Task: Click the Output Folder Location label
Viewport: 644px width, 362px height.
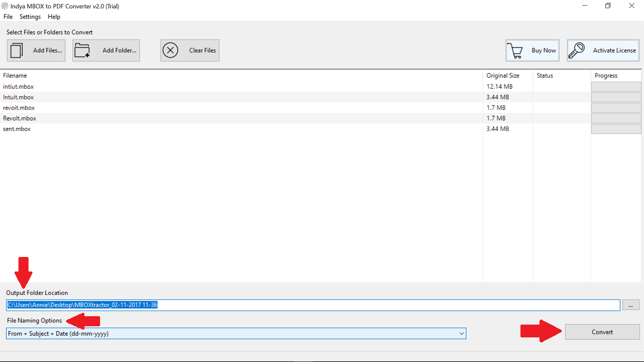Action: point(37,293)
